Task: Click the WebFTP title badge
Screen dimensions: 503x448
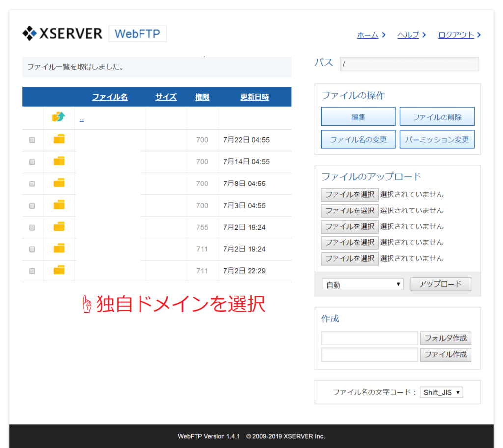Action: tap(138, 34)
